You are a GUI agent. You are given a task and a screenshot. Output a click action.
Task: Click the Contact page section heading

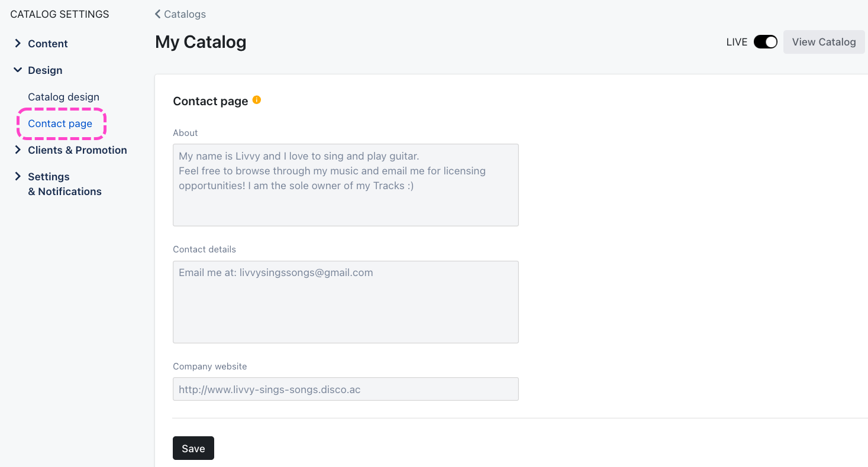pos(211,101)
